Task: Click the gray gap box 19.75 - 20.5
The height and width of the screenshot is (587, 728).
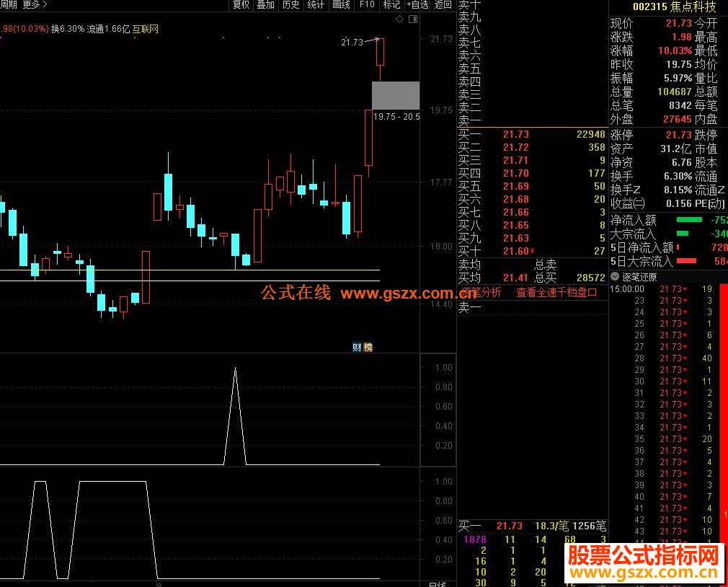Action: (396, 96)
